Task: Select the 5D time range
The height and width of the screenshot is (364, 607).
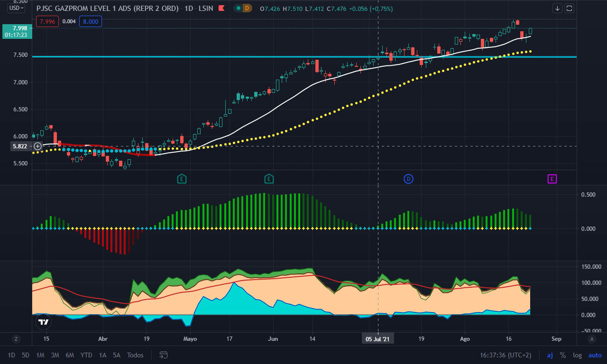Action: tap(26, 355)
